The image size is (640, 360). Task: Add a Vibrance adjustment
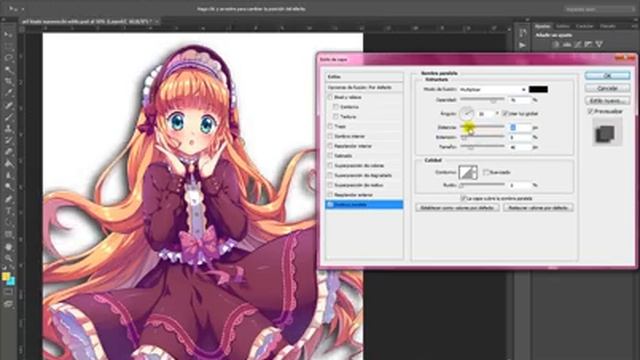[x=599, y=44]
